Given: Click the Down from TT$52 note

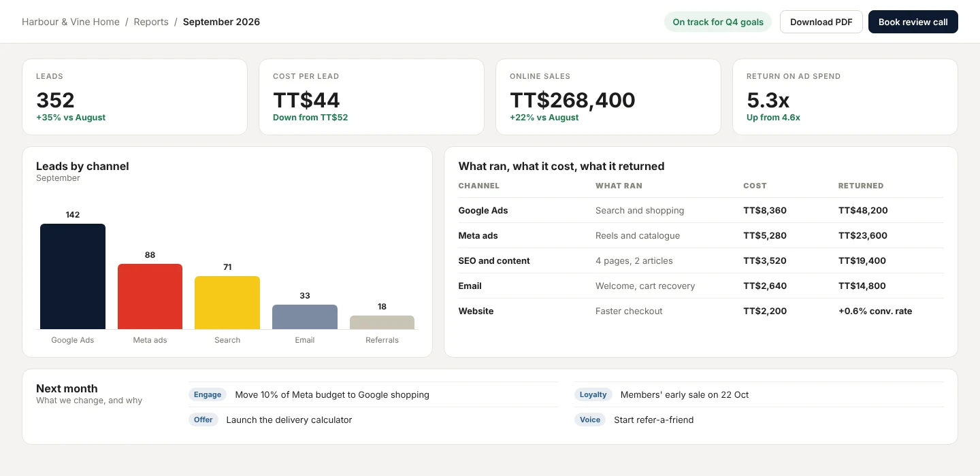Looking at the screenshot, I should 310,118.
